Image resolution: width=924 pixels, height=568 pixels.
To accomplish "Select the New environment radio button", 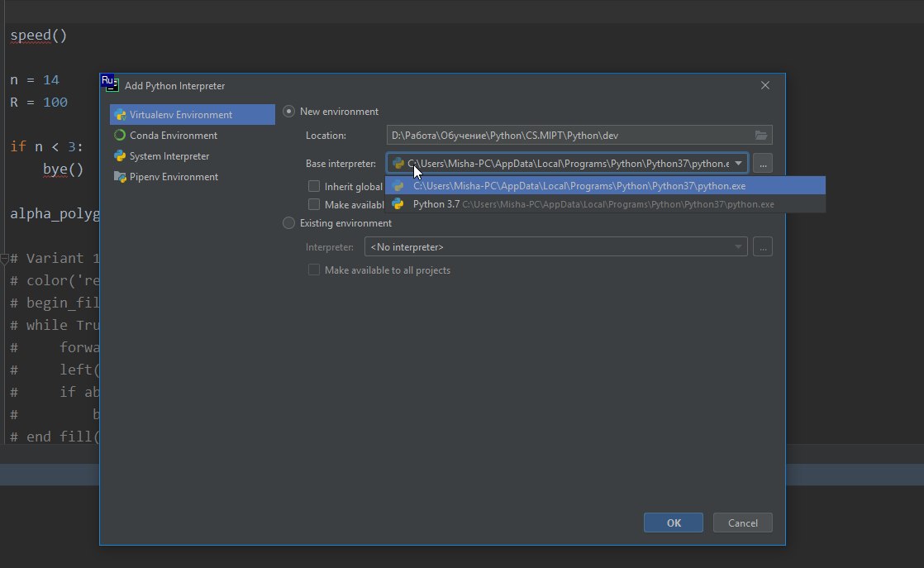I will click(288, 112).
